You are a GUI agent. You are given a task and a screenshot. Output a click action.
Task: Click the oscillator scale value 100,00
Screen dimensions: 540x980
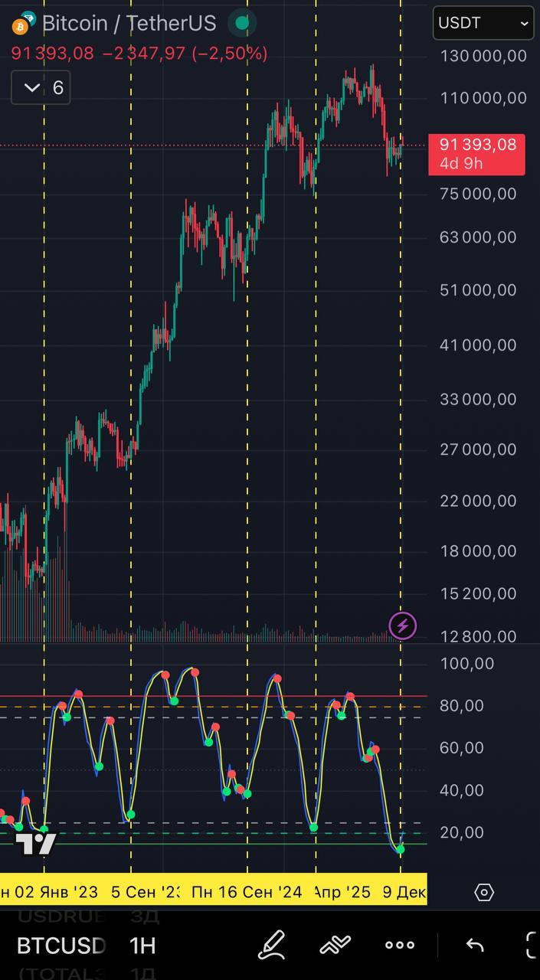467,663
